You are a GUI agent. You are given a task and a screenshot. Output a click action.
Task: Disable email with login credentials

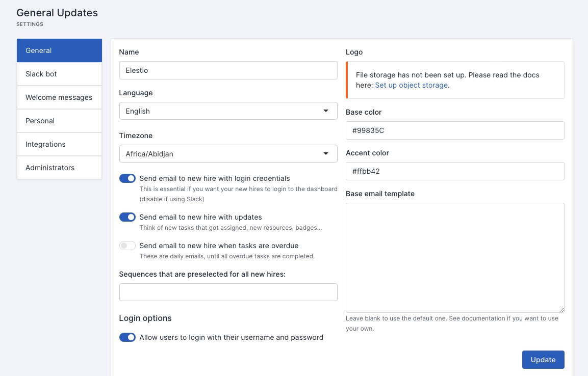[127, 178]
